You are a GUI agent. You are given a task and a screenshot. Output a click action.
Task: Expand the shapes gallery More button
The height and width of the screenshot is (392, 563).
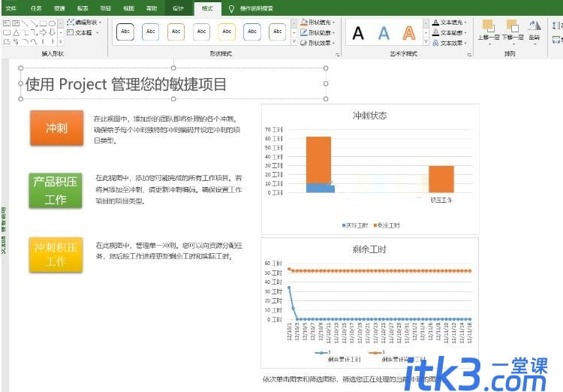tap(60, 42)
